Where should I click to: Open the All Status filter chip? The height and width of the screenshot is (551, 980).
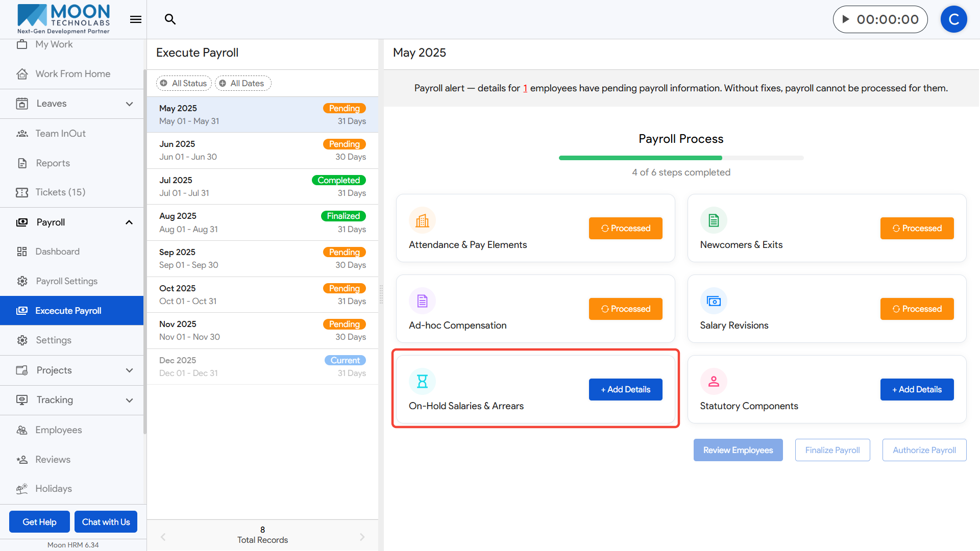point(184,83)
